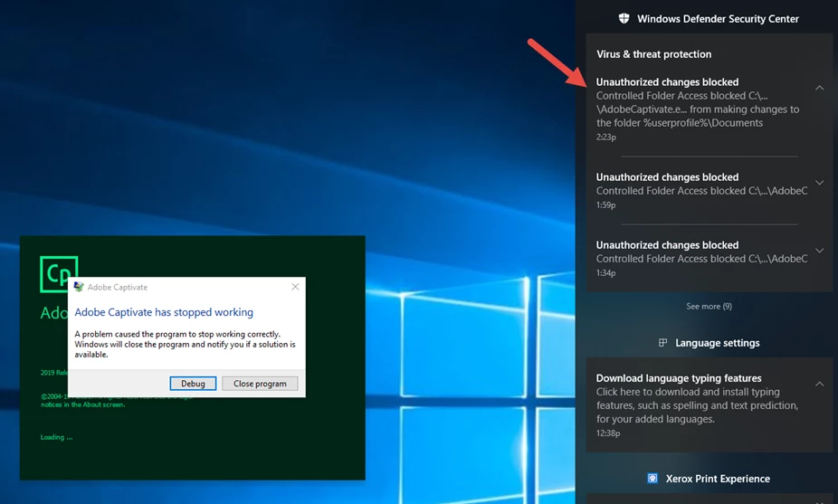Click the Adobe Captivate dialog title icon

[79, 287]
